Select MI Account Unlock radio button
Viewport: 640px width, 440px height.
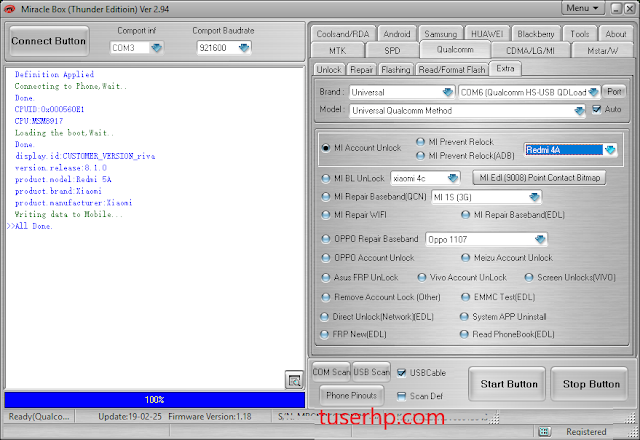(325, 148)
